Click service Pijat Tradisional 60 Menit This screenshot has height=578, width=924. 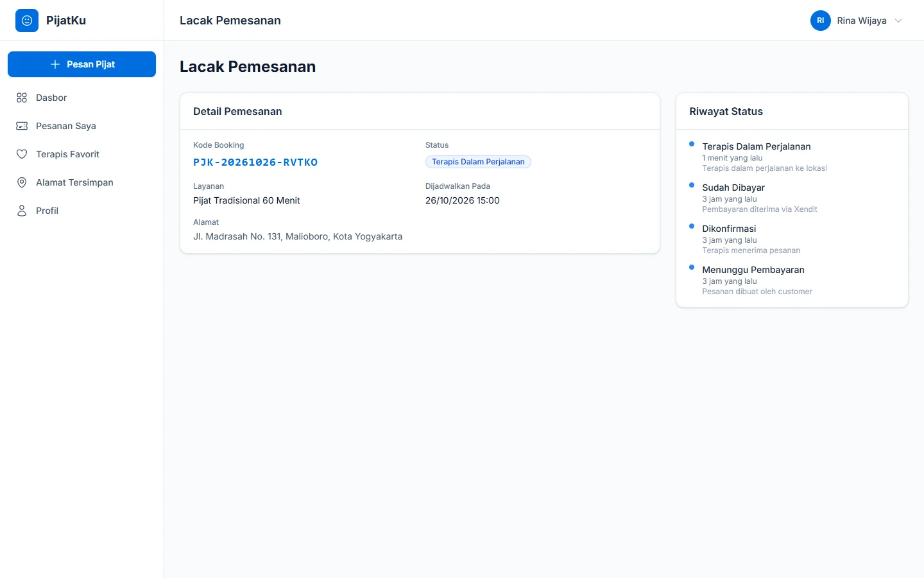click(x=246, y=200)
